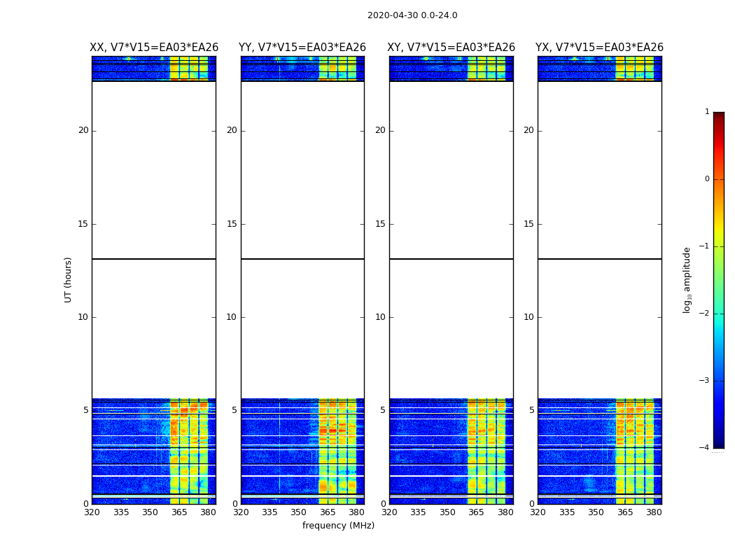The width and height of the screenshot is (735, 560).
Task: Click the "UT (hours)" y-axis label
Action: point(69,279)
